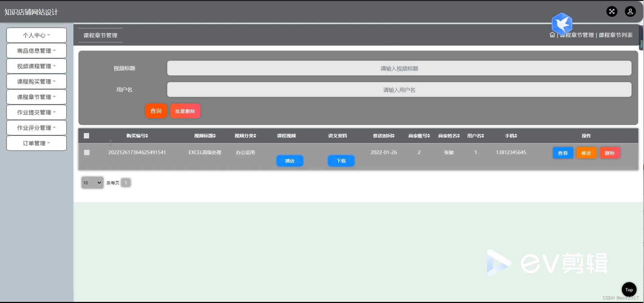Expand the 商品信息管理 sidebar menu
The height and width of the screenshot is (303, 644).
pyautogui.click(x=36, y=51)
